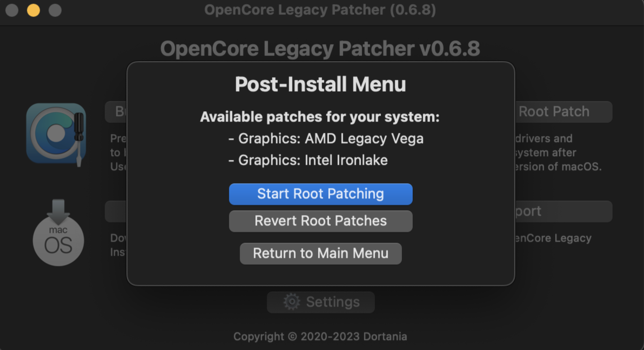Click Start Root Patching button
644x350 pixels.
click(321, 194)
